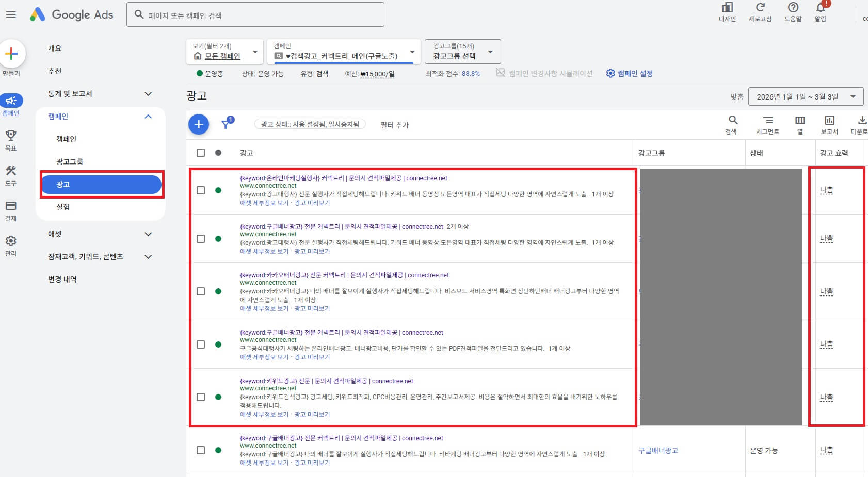The width and height of the screenshot is (868, 477).
Task: Open the 추천 recommendations page
Action: 55,71
